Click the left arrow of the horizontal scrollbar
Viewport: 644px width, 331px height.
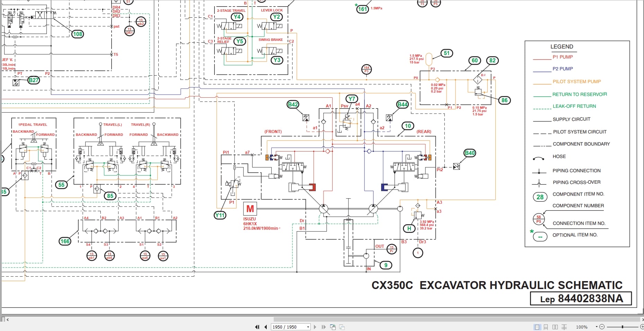pos(8,319)
